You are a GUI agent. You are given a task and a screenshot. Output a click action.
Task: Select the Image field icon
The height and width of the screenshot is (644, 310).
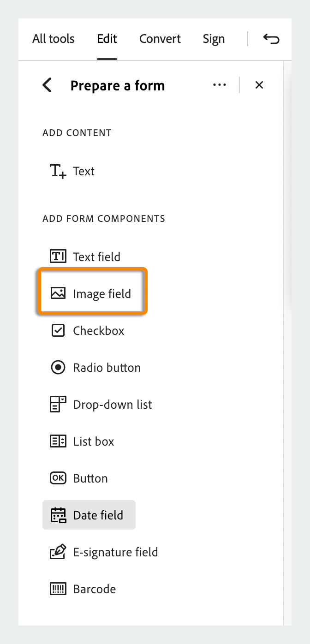[x=58, y=293]
